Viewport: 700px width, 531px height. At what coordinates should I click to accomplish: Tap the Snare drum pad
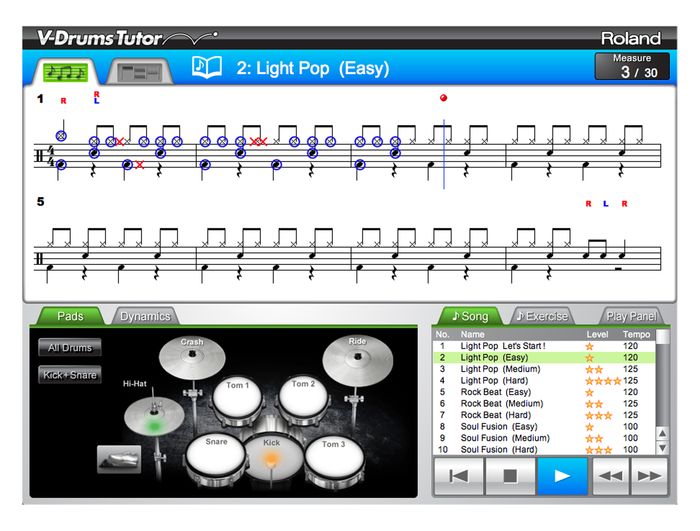tap(216, 458)
